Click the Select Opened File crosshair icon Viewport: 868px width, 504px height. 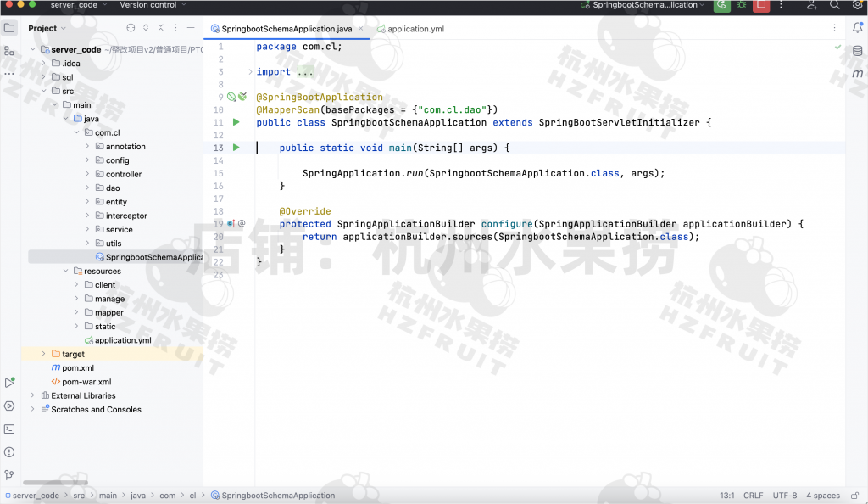(130, 28)
